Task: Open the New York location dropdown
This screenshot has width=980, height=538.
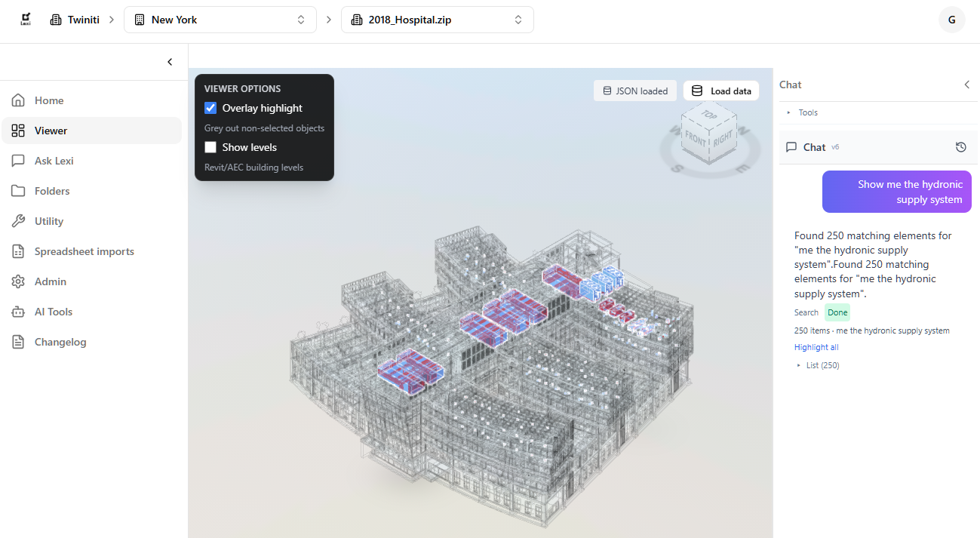Action: [220, 20]
